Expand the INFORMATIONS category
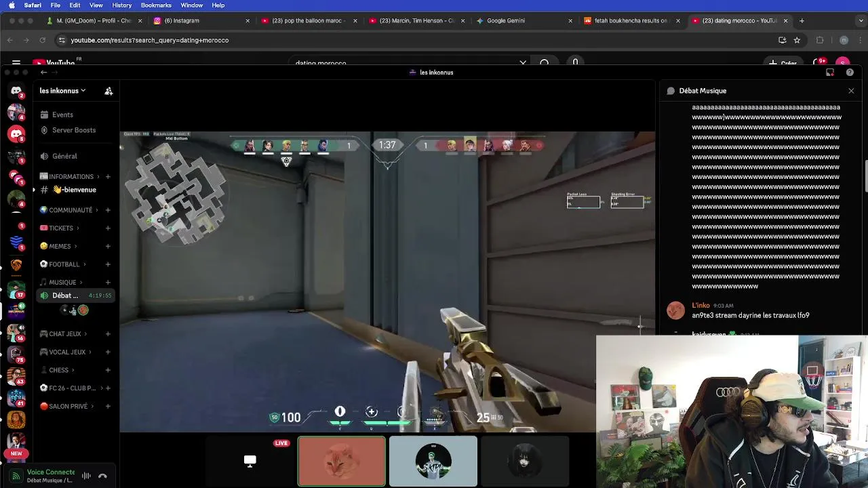Viewport: 868px width, 488px height. pos(71,177)
